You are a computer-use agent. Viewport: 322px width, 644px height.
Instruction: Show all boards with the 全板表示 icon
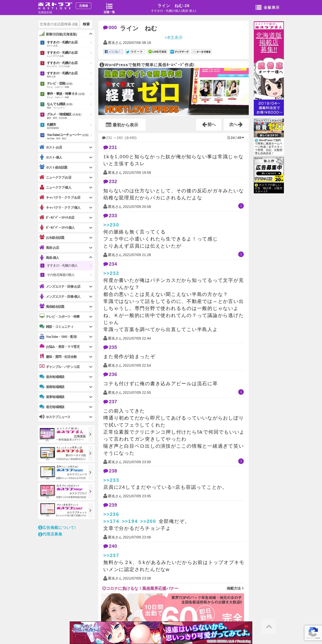(x=267, y=8)
